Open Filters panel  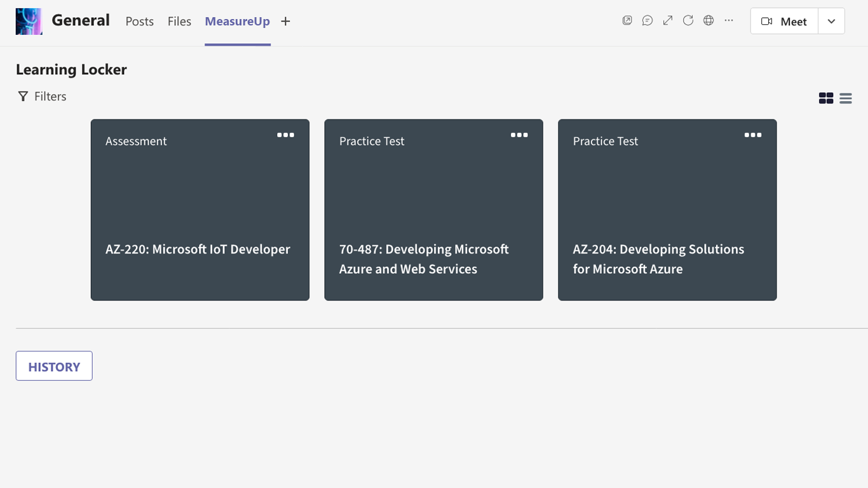coord(42,97)
